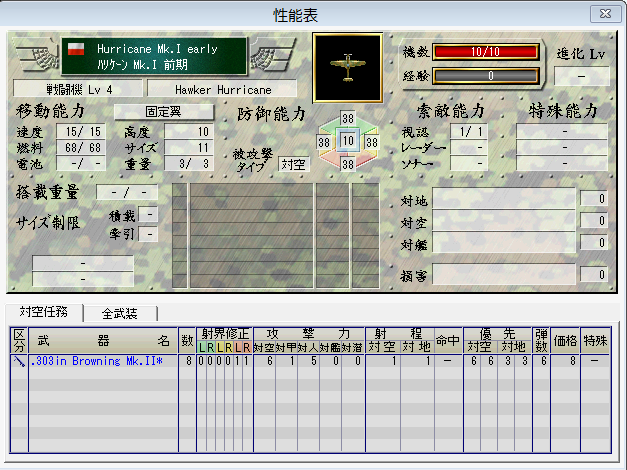This screenshot has height=470, width=627.
Task: Click the 固定翼 button
Action: pos(164,112)
